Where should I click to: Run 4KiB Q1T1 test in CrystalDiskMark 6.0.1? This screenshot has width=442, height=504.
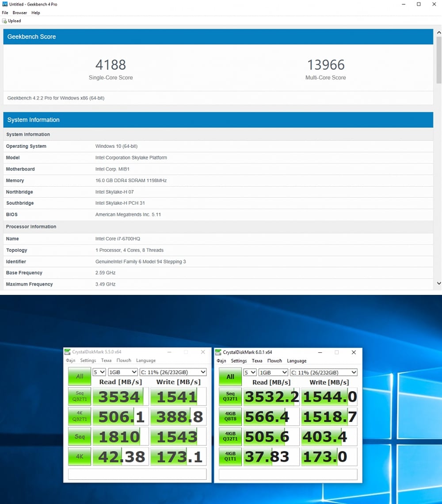[x=230, y=456]
